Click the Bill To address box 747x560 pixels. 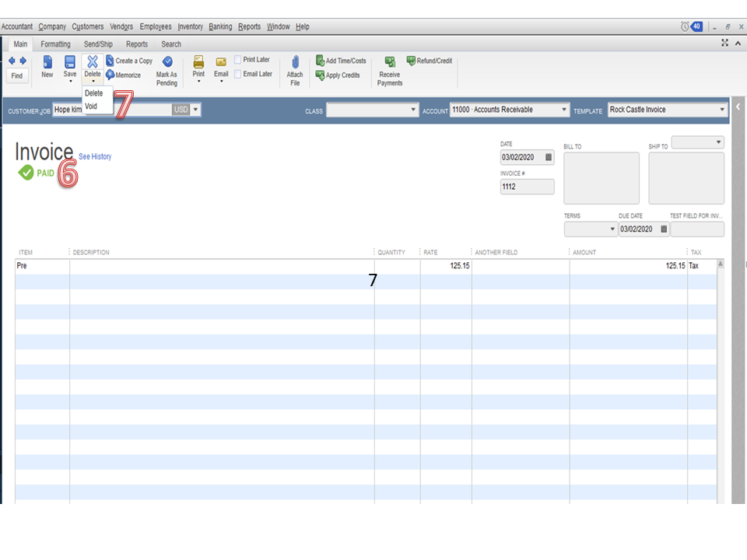click(601, 178)
